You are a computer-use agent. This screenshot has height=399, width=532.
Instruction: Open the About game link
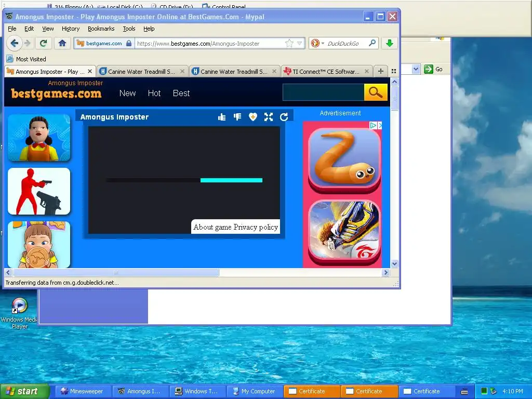[x=212, y=227]
